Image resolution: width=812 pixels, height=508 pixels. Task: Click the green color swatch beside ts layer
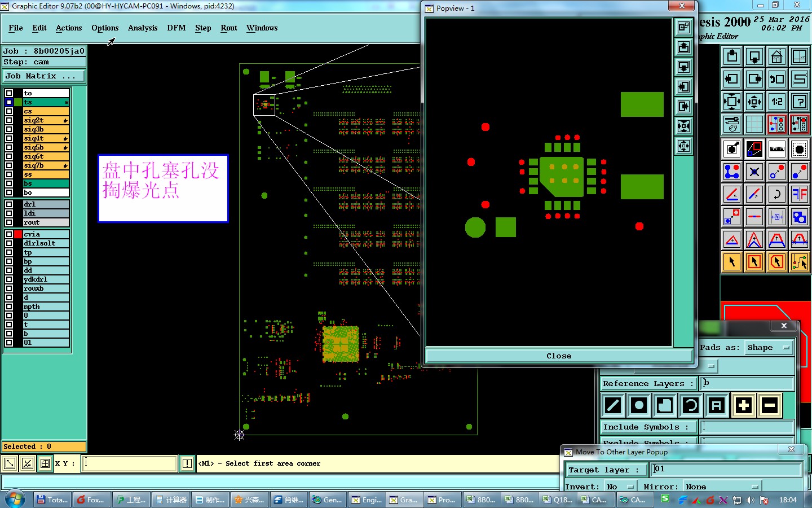(19, 102)
